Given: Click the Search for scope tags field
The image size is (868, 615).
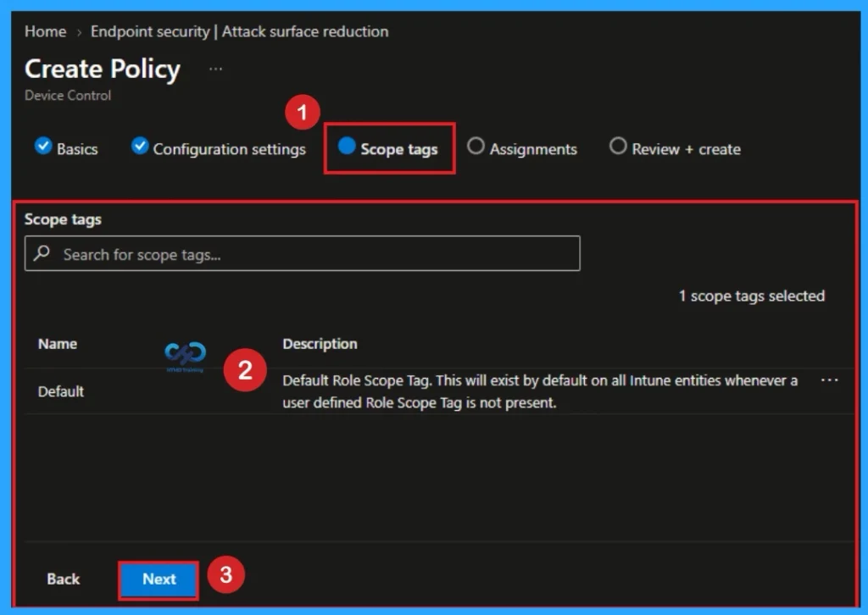Looking at the screenshot, I should point(303,254).
